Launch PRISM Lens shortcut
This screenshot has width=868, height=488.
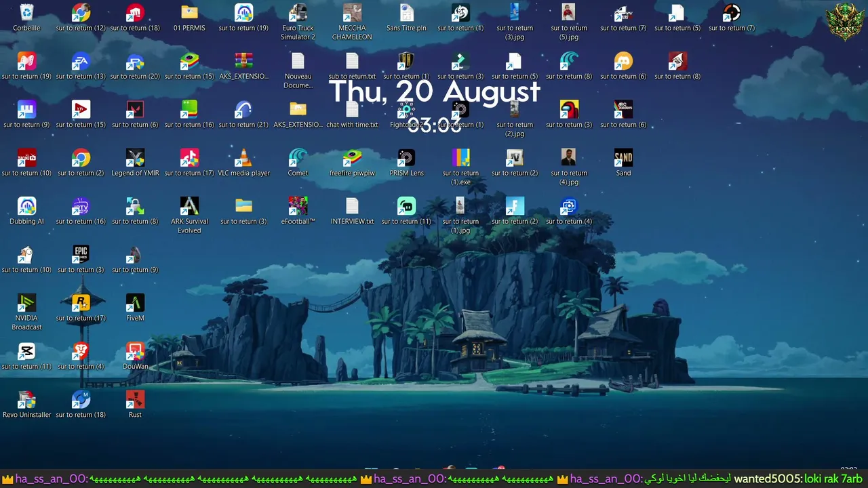point(406,163)
